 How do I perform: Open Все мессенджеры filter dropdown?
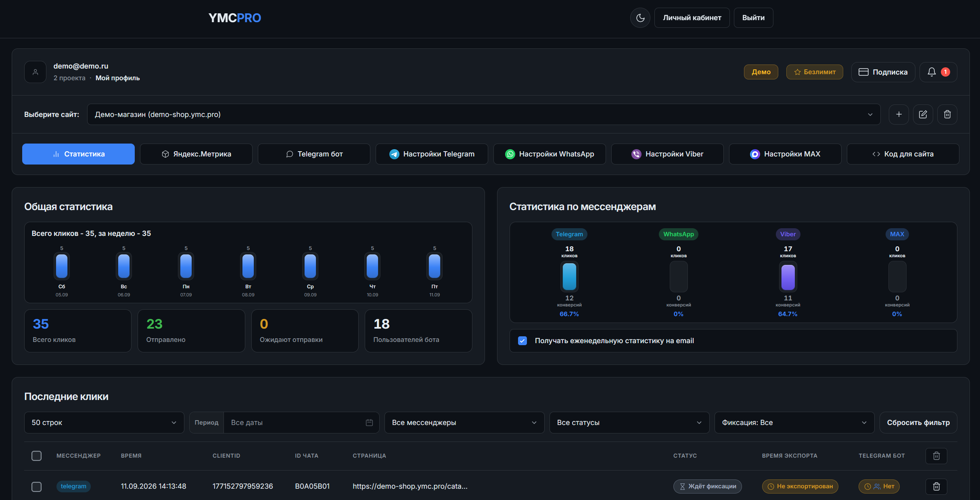(464, 423)
